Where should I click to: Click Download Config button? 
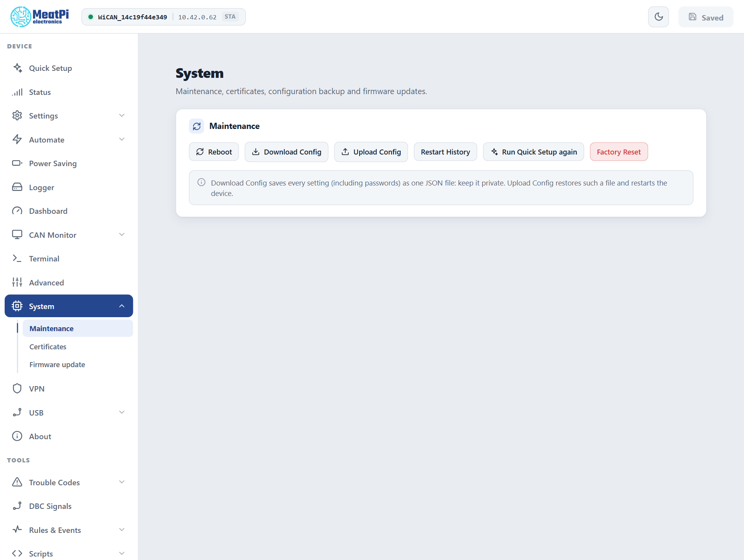coord(286,152)
